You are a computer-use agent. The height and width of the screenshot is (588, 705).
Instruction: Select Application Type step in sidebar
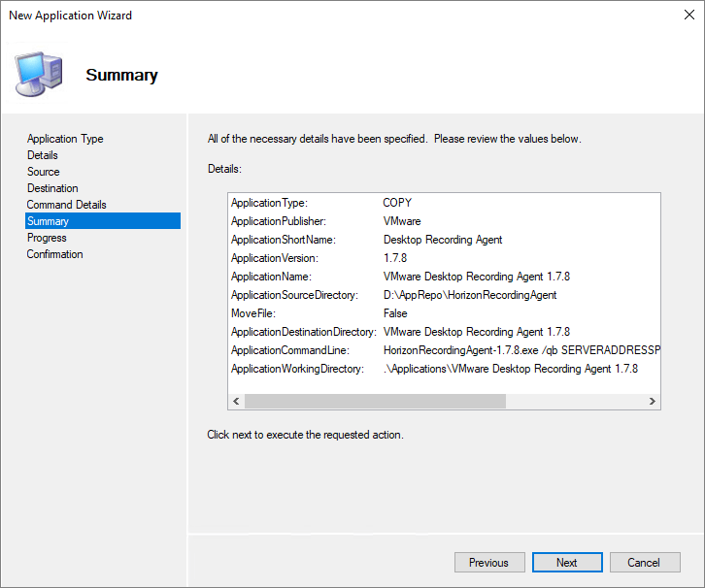click(x=65, y=139)
